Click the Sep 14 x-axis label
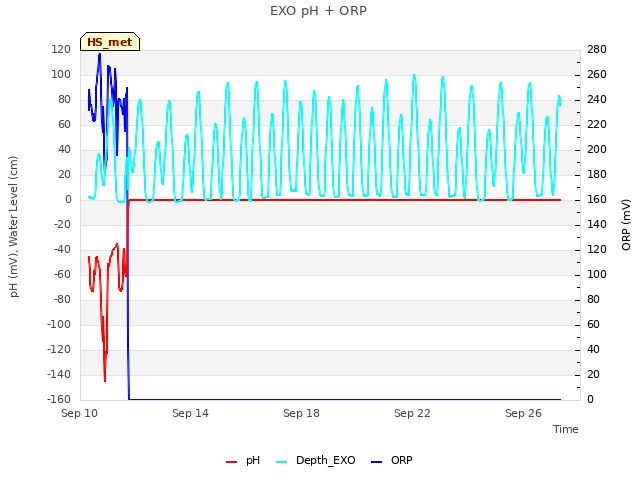Screen dimensions: 640x480 coord(190,413)
